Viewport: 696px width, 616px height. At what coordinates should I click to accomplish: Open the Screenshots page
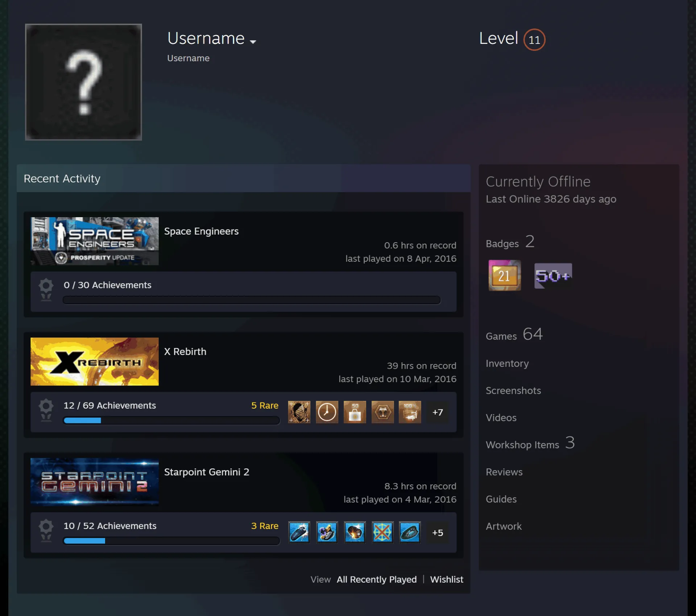513,390
